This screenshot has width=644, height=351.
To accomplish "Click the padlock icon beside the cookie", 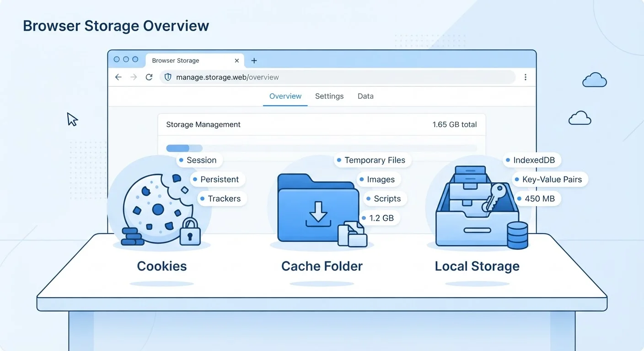I will [190, 231].
